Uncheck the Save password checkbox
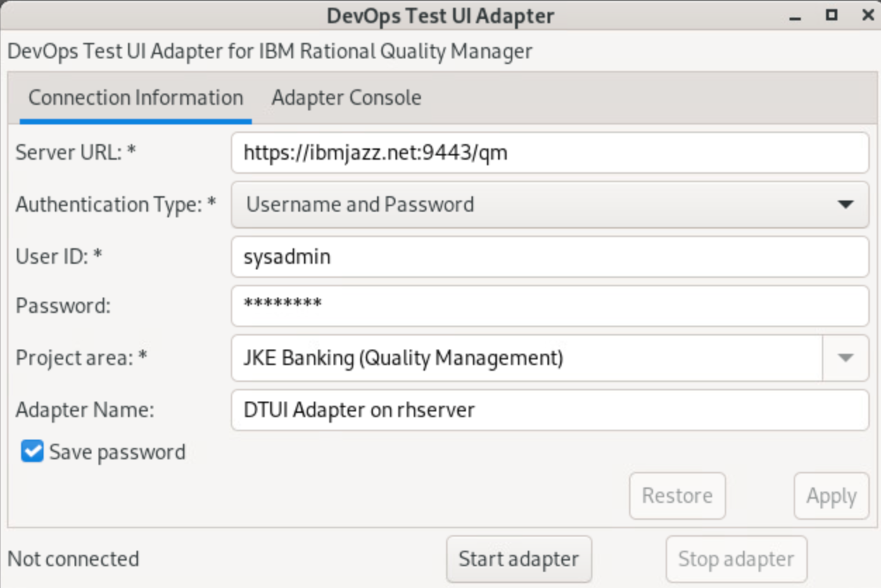The image size is (881, 588). [x=32, y=452]
